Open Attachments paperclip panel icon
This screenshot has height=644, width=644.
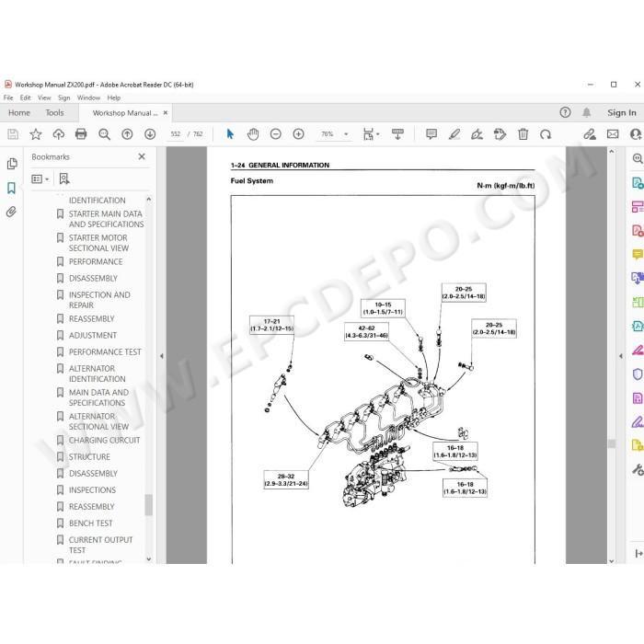[x=11, y=212]
